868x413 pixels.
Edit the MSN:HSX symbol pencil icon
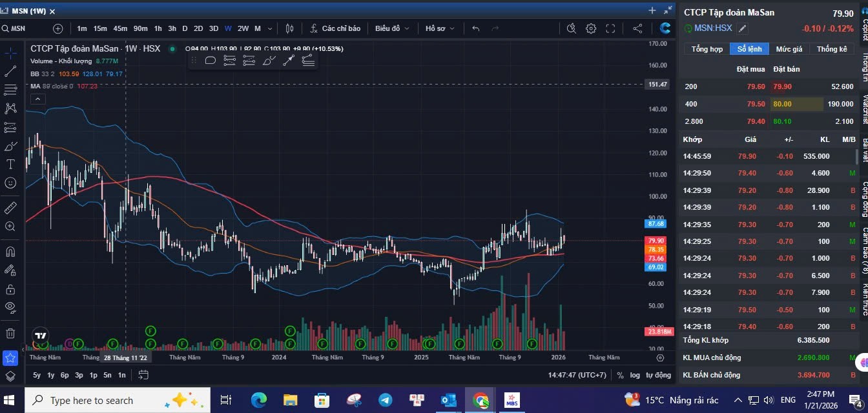pyautogui.click(x=743, y=28)
